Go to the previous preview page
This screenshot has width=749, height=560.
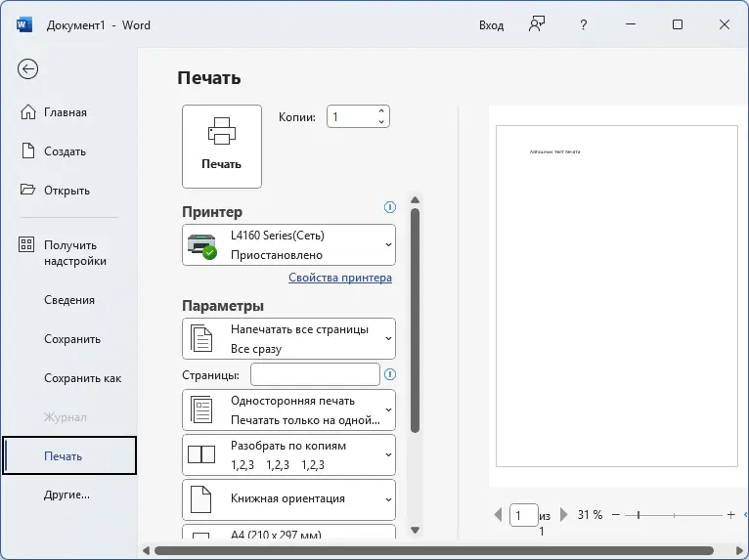point(498,515)
